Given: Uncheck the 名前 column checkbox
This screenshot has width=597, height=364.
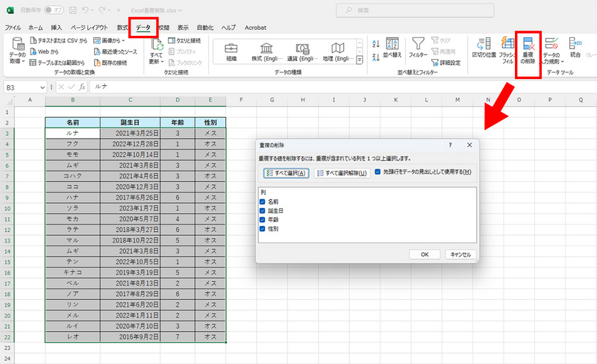Looking at the screenshot, I should click(x=263, y=201).
